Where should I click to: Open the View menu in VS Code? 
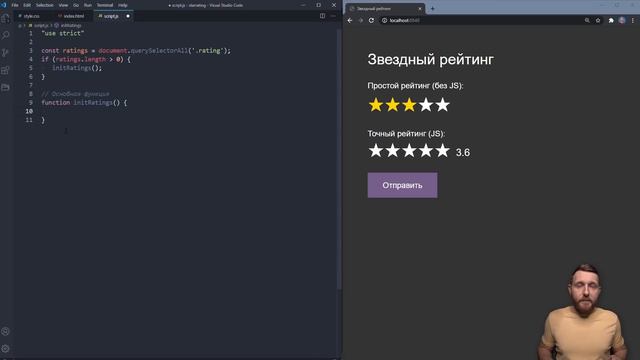[63, 5]
